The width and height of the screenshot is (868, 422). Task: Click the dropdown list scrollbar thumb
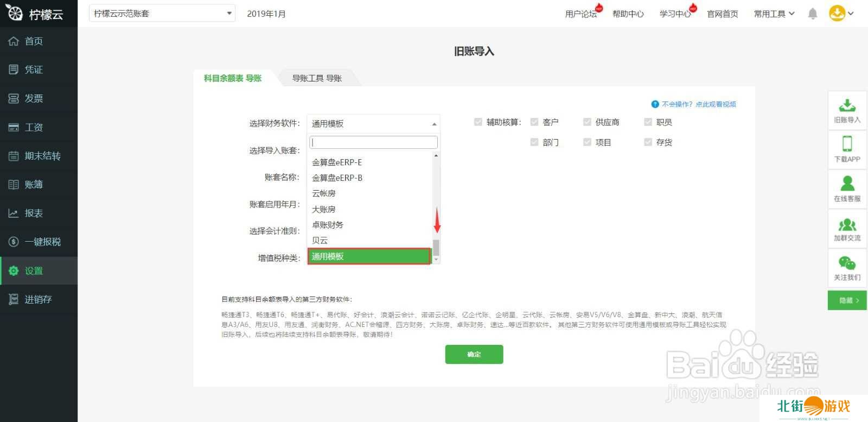click(x=436, y=247)
